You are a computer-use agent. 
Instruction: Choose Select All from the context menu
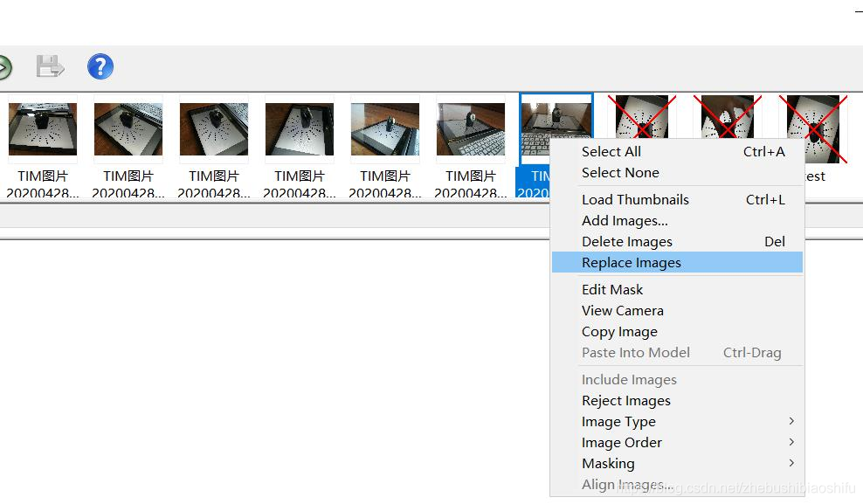pyautogui.click(x=678, y=151)
